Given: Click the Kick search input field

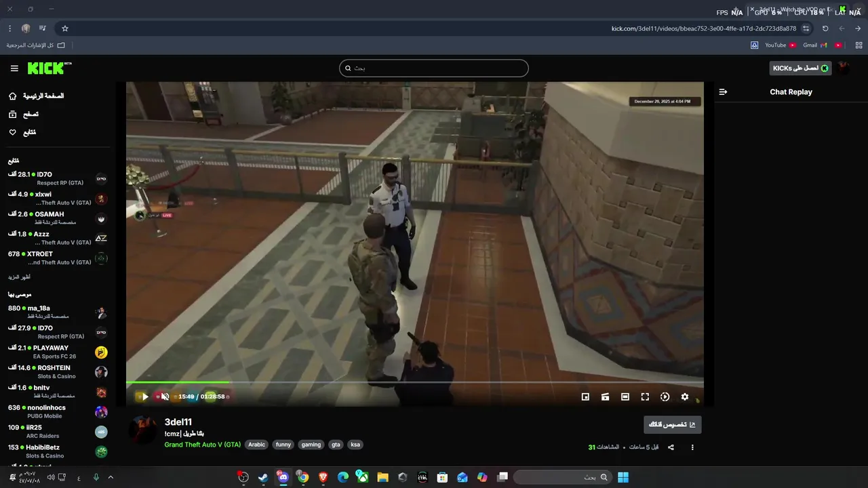Looking at the screenshot, I should [x=433, y=68].
